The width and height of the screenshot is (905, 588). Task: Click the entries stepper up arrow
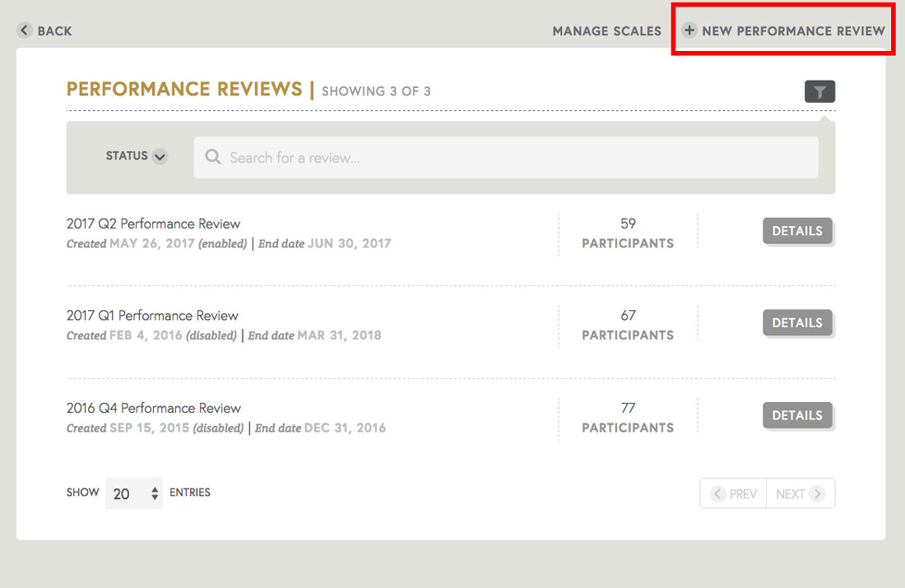155,488
